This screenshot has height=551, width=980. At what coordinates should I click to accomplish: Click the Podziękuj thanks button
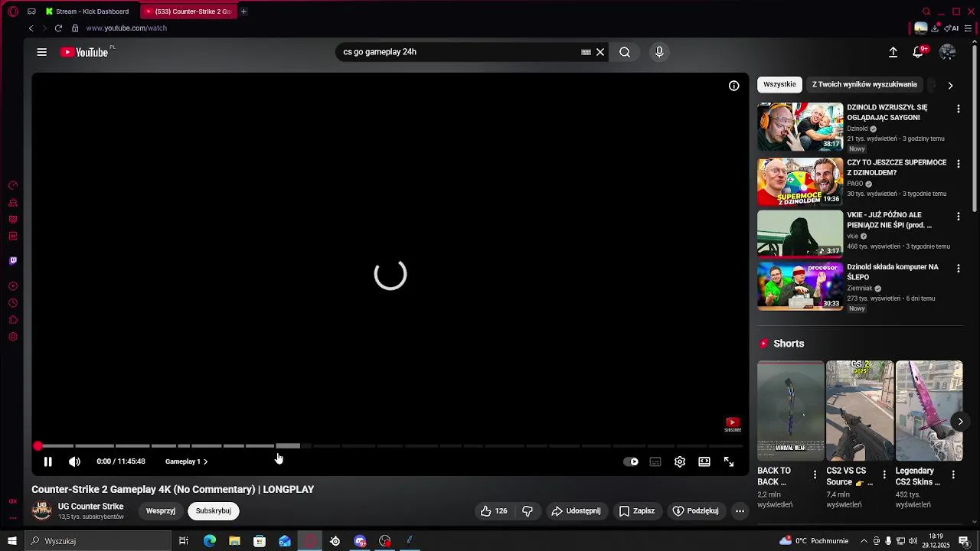pyautogui.click(x=696, y=510)
